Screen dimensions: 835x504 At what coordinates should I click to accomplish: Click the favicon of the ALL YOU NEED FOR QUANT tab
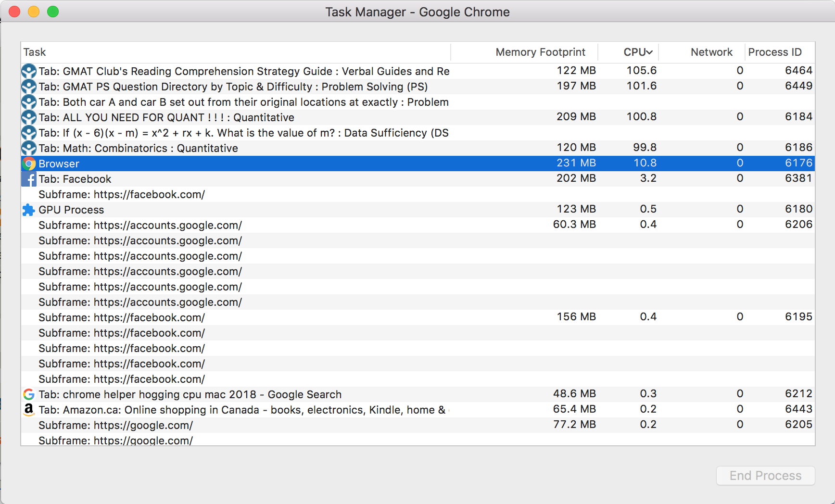pyautogui.click(x=29, y=117)
